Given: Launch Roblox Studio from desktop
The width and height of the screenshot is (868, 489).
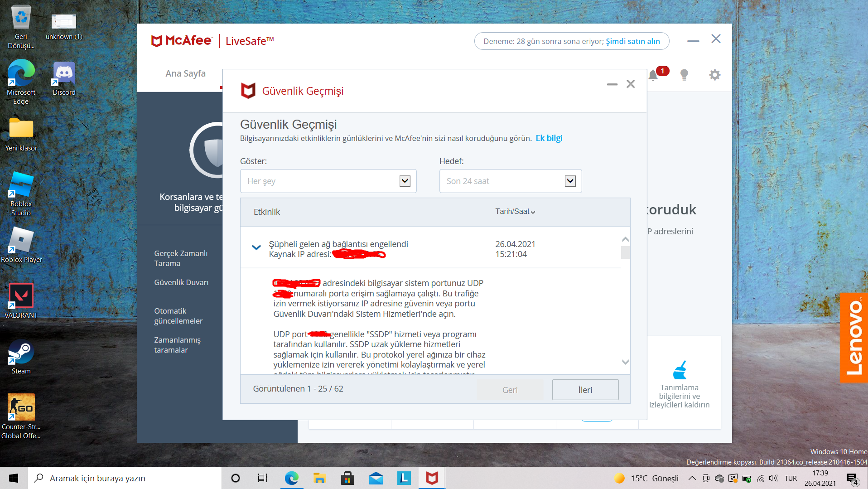Looking at the screenshot, I should tap(21, 194).
